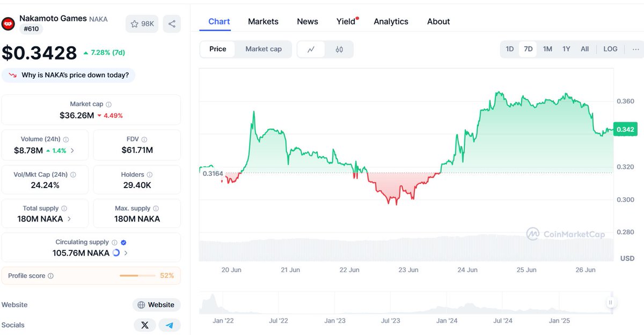Image resolution: width=644 pixels, height=335 pixels.
Task: Click "Why is NAKA's price down today?"
Action: (x=69, y=75)
